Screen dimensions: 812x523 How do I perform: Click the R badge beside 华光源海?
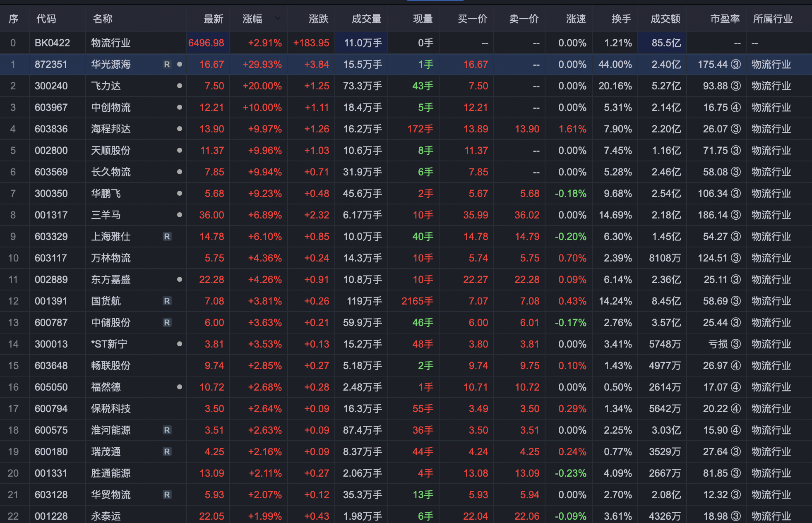[x=167, y=65]
